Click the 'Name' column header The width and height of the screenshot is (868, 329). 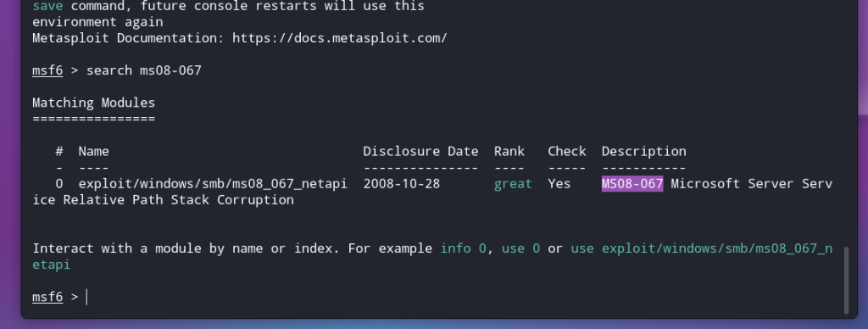click(93, 152)
